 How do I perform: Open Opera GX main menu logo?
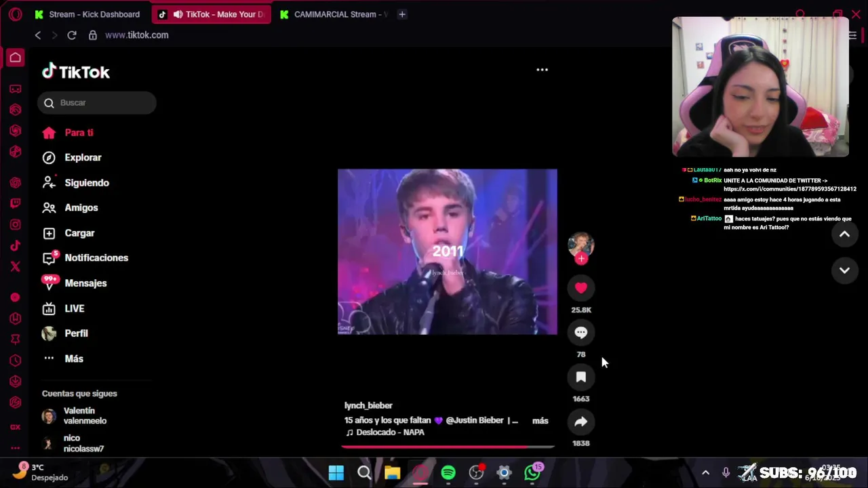pos(15,14)
